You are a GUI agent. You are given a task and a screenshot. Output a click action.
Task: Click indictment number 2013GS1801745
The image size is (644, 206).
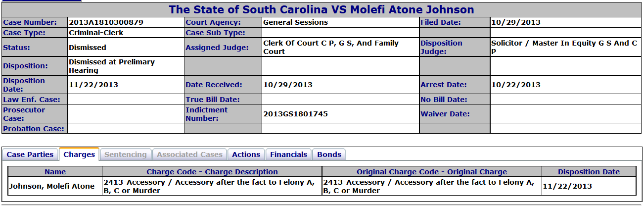point(295,114)
